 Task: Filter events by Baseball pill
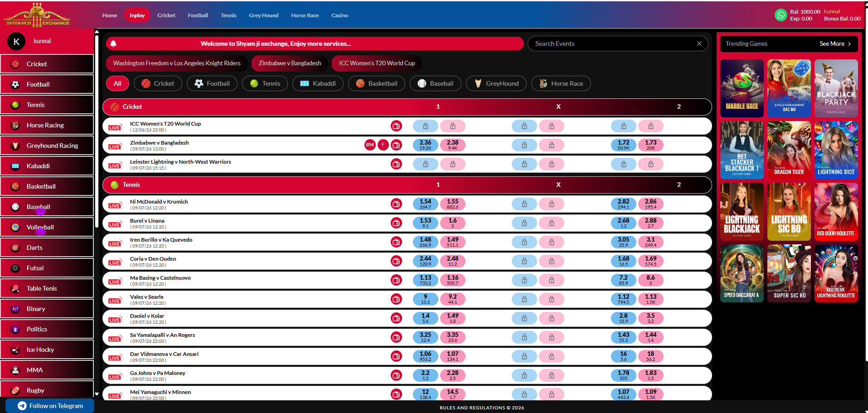click(x=436, y=83)
